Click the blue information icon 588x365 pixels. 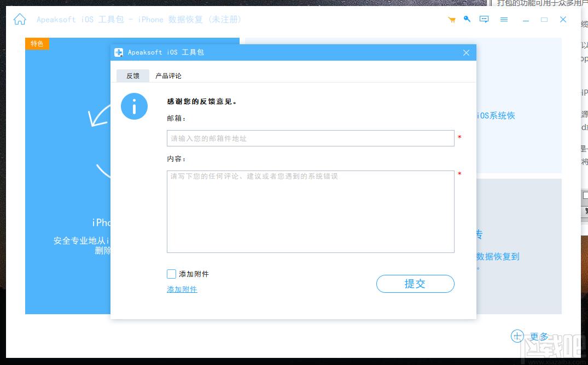click(134, 107)
